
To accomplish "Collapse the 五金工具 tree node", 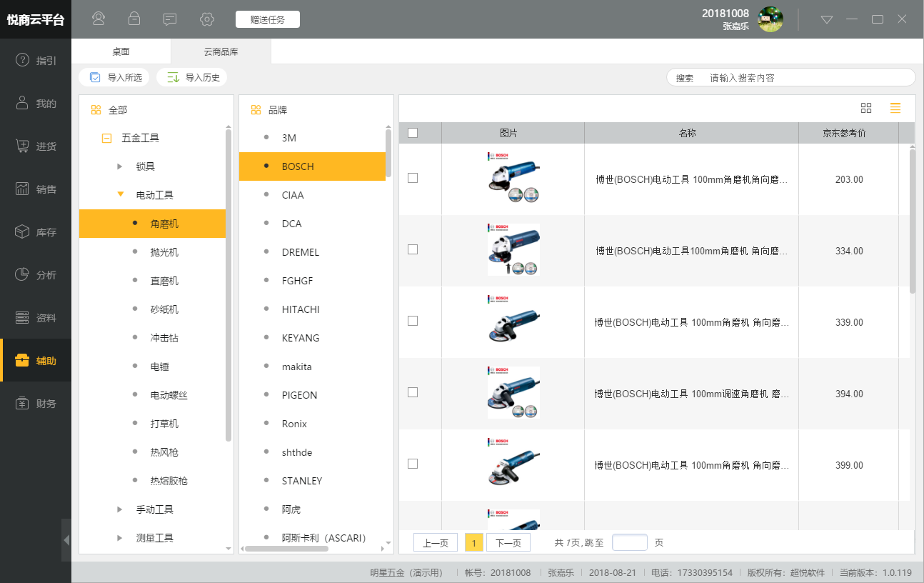I will click(106, 138).
